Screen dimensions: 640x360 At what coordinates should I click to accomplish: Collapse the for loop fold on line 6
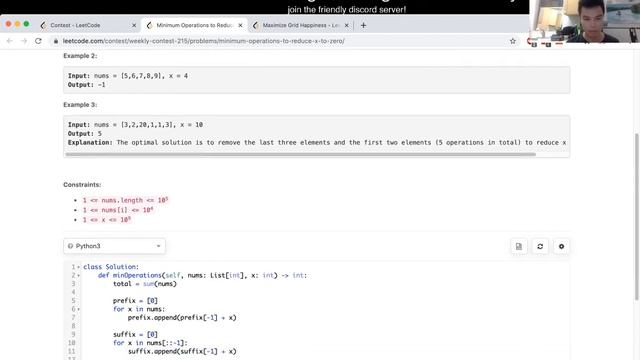pyautogui.click(x=79, y=309)
